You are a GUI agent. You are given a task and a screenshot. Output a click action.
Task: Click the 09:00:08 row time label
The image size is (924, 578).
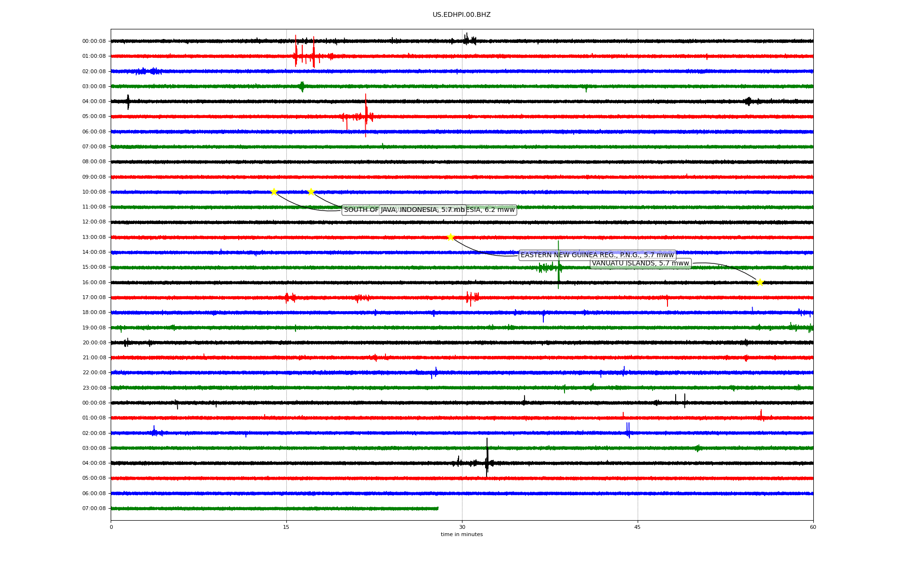(94, 177)
